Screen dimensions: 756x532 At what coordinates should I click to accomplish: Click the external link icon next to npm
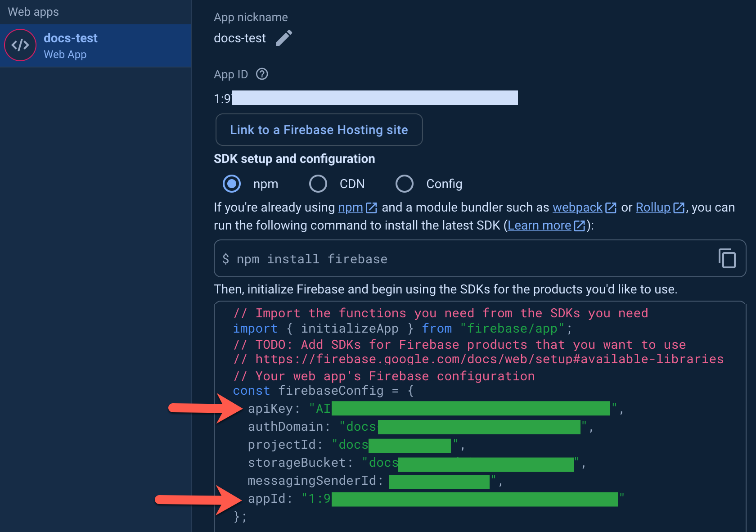point(371,207)
